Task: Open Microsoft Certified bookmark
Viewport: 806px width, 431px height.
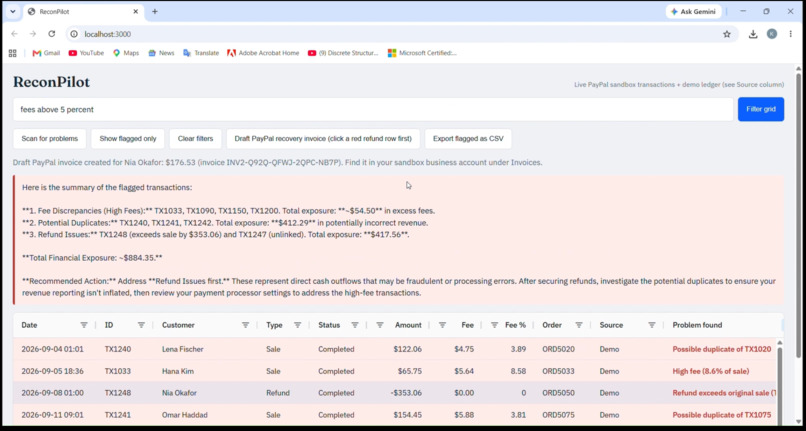Action: click(x=422, y=53)
